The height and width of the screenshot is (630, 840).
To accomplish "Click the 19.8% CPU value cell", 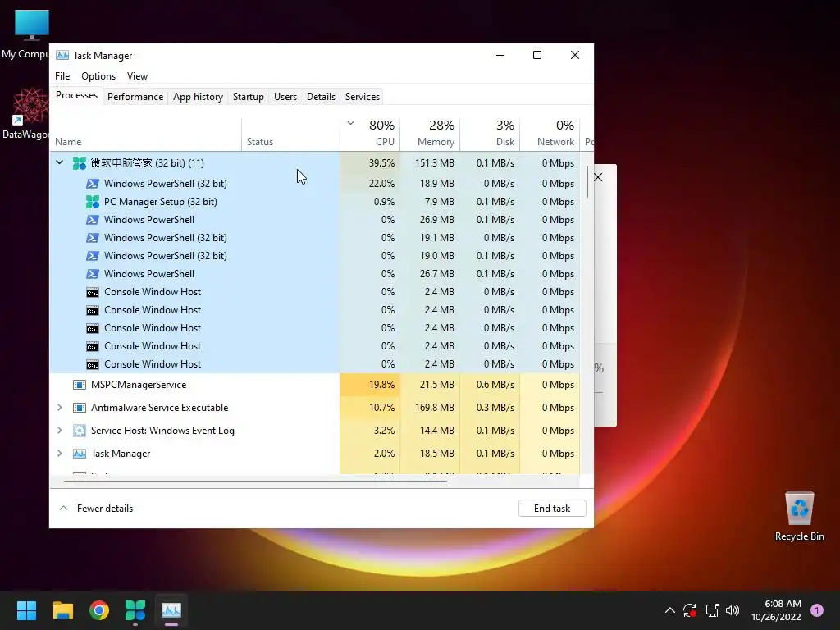I will click(370, 385).
